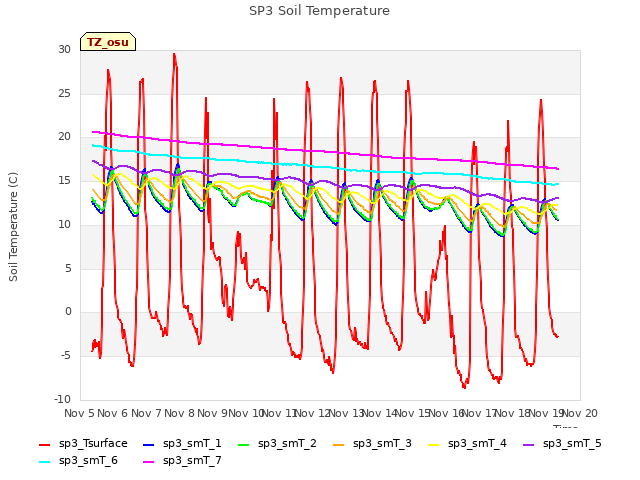This screenshot has height=480, width=640.
Task: Click the cyan sp3_smT_6 legend swatch
Action: (x=44, y=462)
